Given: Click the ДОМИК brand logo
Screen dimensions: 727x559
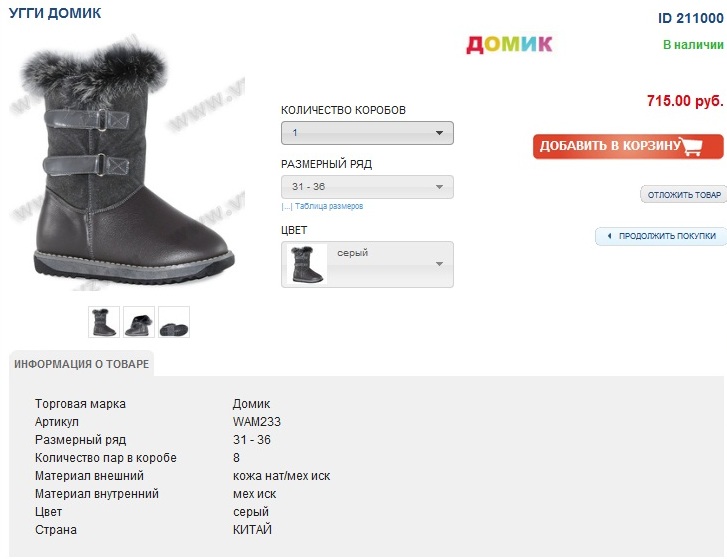Looking at the screenshot, I should coord(509,44).
